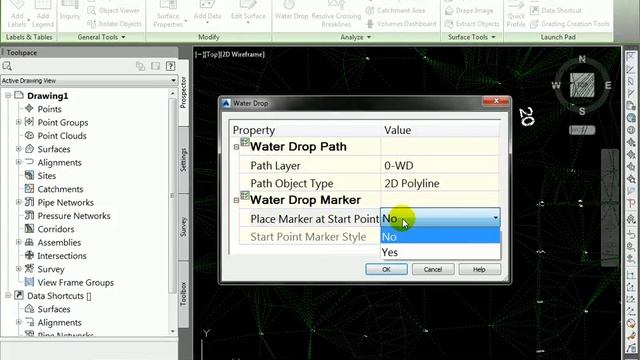Collapse Data Shortcuts node
Viewport: 640px width, 360px height.
click(8, 296)
